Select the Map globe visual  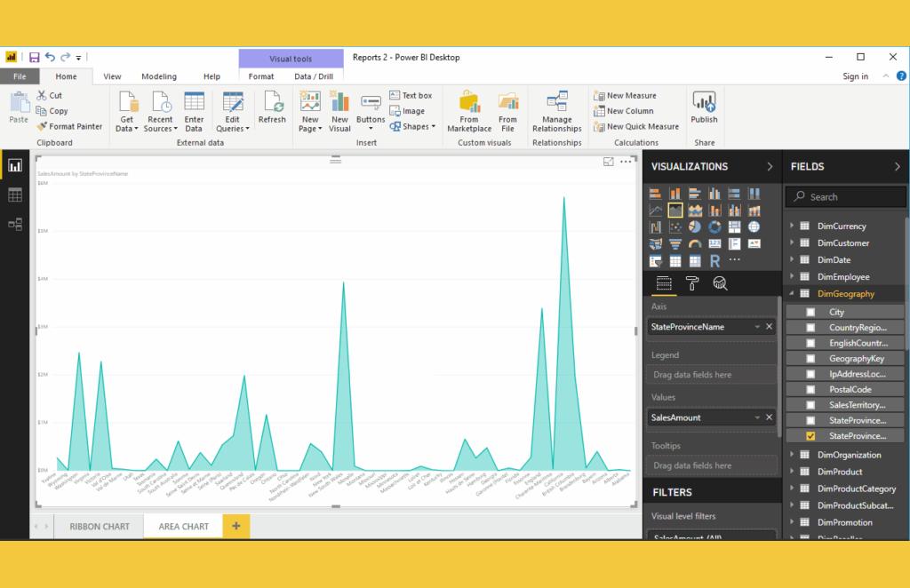tap(754, 227)
